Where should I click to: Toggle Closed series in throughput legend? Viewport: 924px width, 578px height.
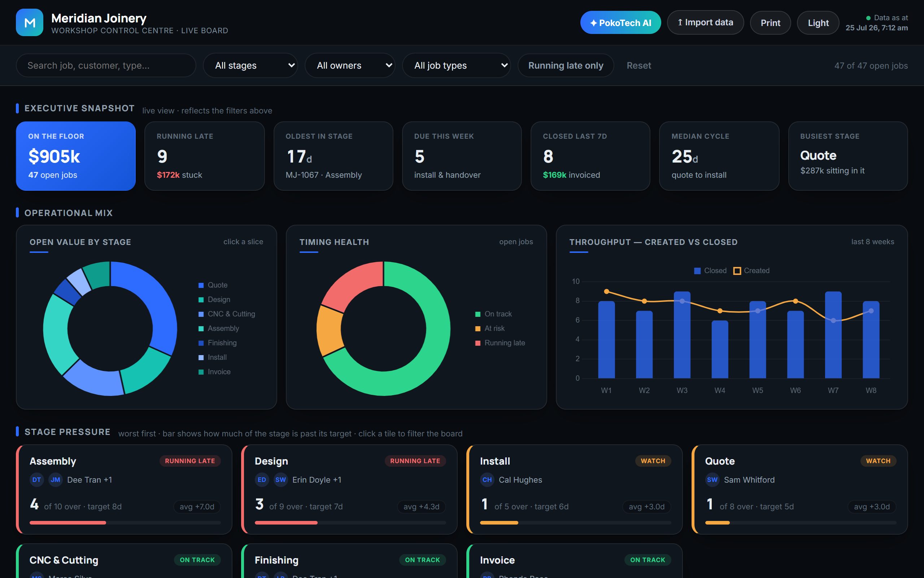click(x=710, y=271)
